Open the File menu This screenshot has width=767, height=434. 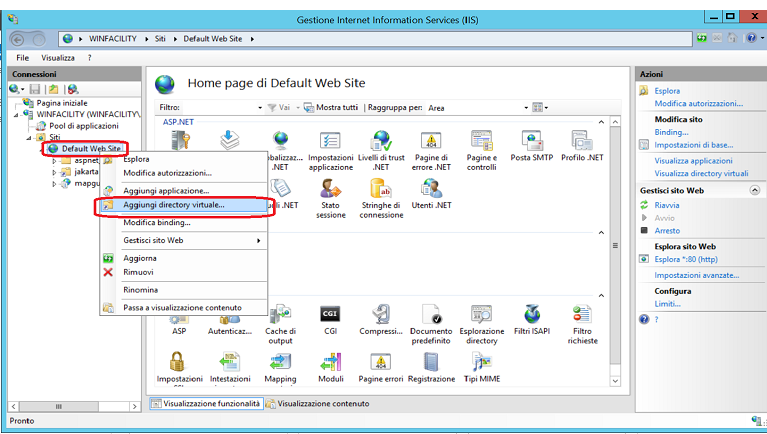click(23, 58)
